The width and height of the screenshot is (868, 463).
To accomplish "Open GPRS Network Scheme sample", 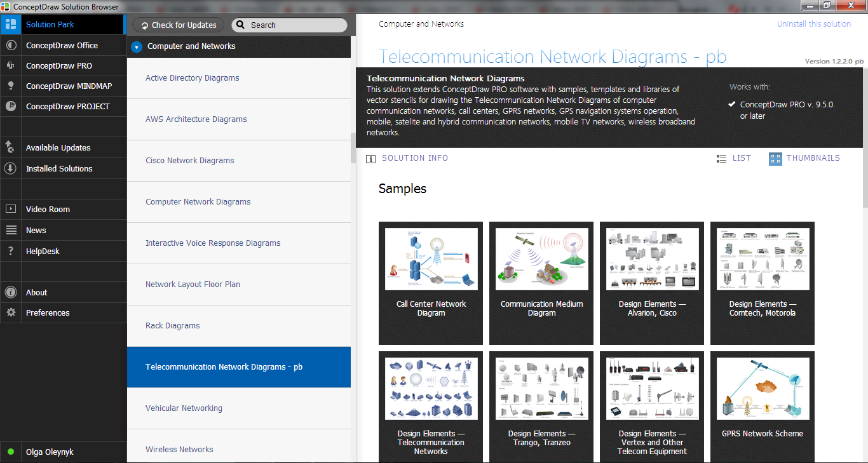I will tap(763, 407).
